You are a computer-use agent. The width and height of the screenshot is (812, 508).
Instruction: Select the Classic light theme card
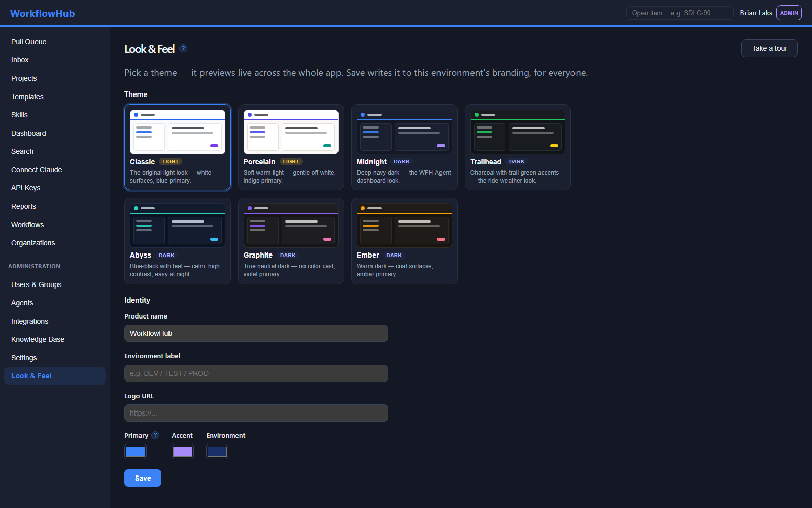point(178,147)
